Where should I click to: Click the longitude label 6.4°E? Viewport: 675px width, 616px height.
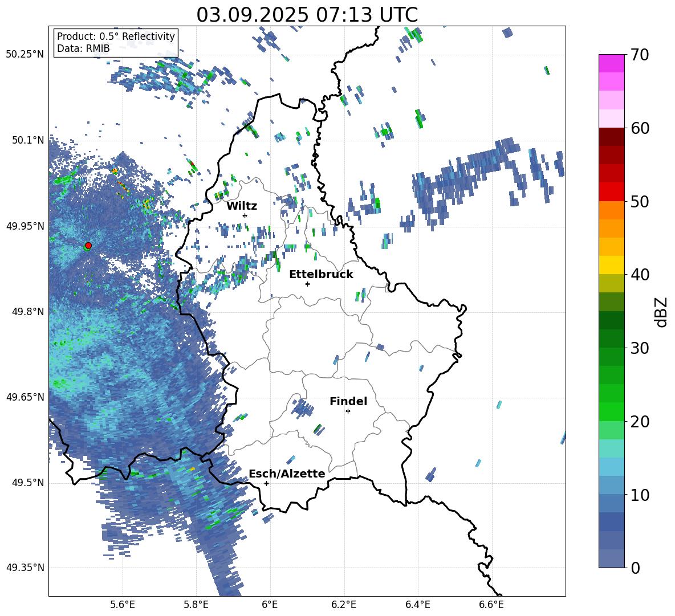point(417,605)
